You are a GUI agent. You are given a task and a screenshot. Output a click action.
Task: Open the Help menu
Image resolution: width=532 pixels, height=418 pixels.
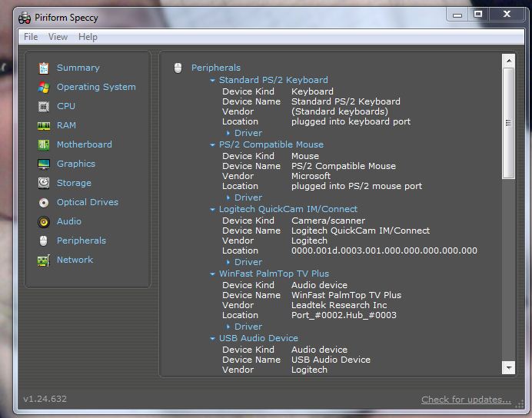[x=88, y=37]
